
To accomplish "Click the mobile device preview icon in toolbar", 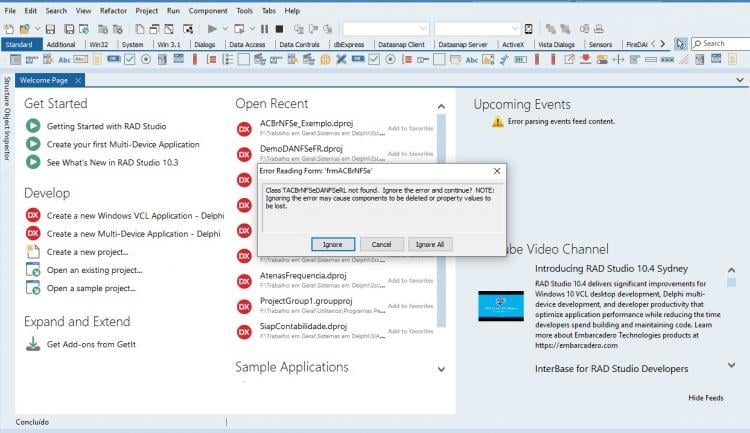I will point(529,29).
